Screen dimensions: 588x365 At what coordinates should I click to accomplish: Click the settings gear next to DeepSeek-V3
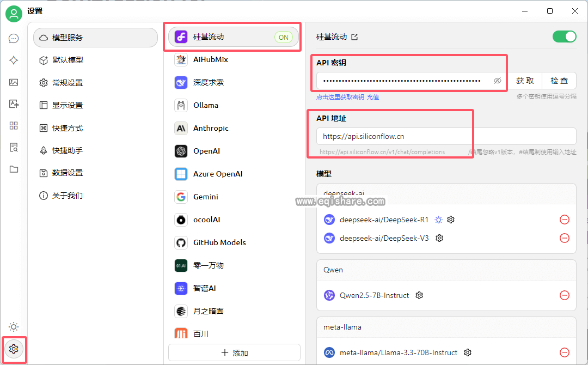(439, 238)
